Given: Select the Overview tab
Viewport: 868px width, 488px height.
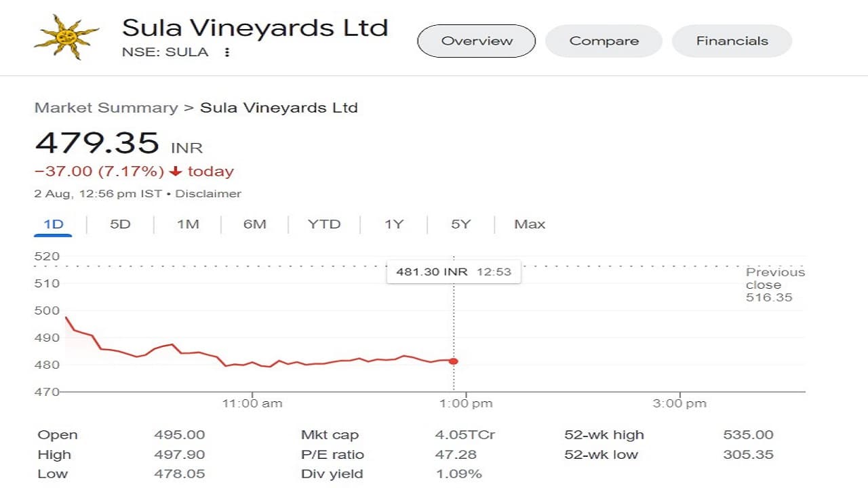Looking at the screenshot, I should click(477, 41).
